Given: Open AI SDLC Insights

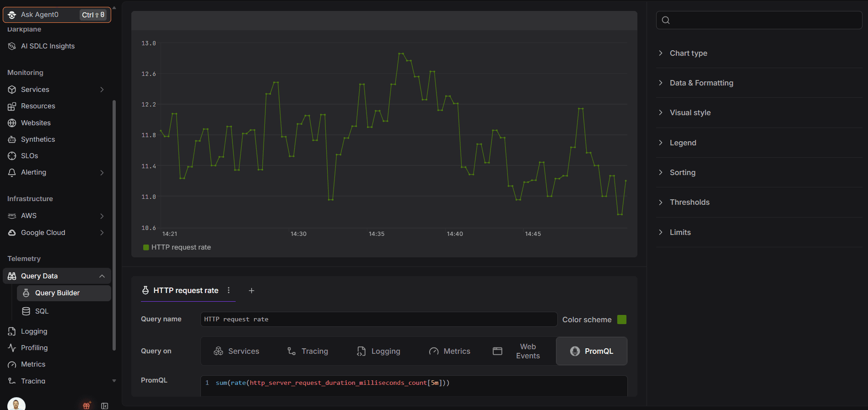Looking at the screenshot, I should coord(48,46).
